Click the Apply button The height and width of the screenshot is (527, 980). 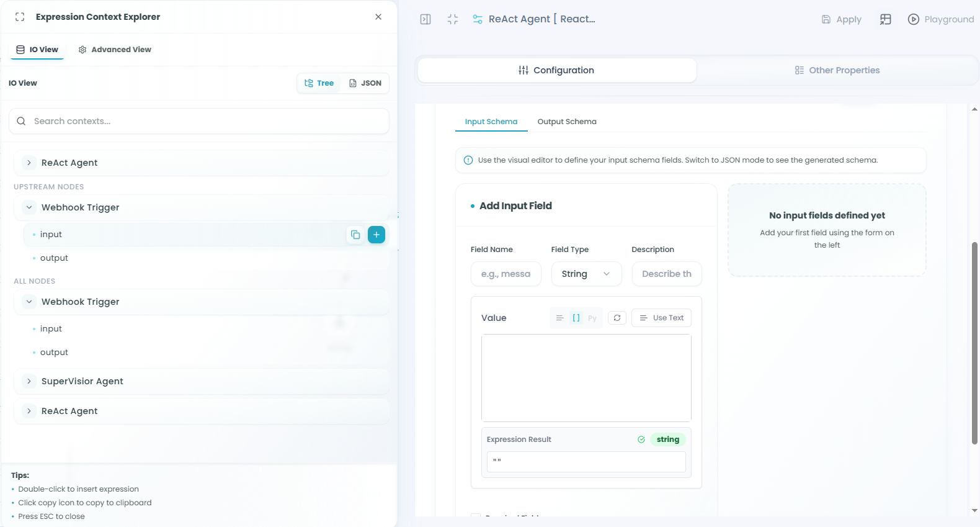pyautogui.click(x=842, y=19)
